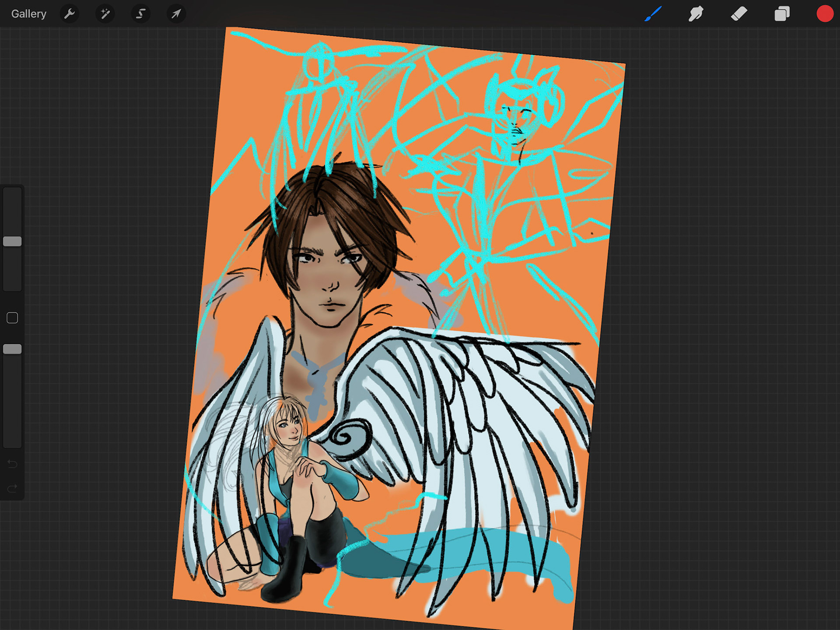Activate the Selection tool
The image size is (840, 630).
(x=140, y=14)
